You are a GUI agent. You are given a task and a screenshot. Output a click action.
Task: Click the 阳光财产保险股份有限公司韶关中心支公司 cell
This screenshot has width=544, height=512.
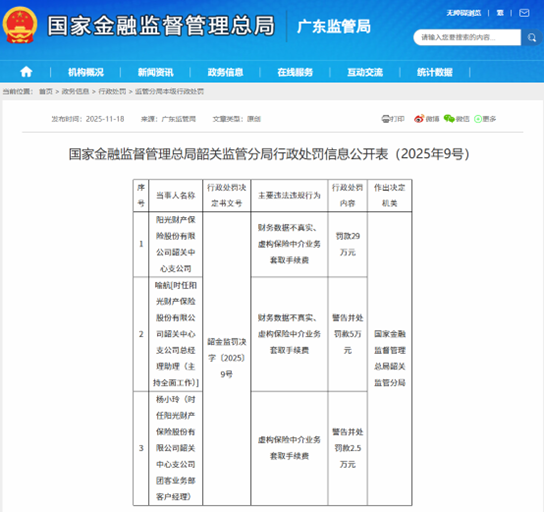[x=176, y=244]
